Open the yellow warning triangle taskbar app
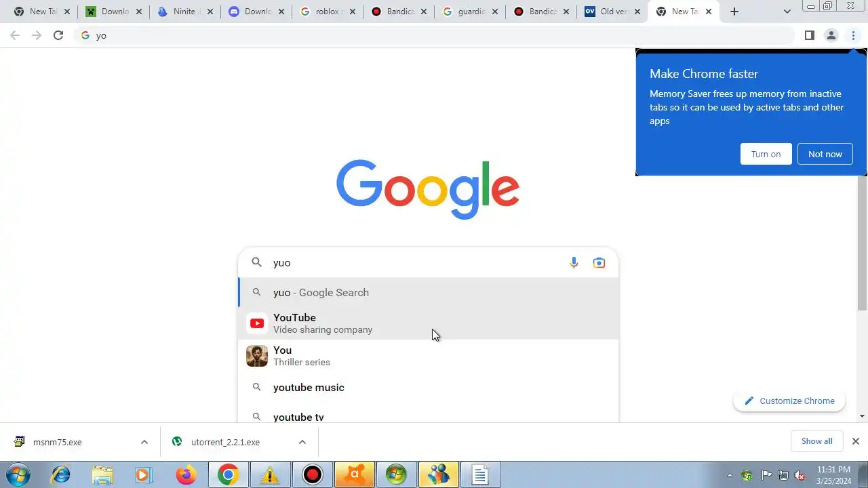868x488 pixels. click(270, 475)
